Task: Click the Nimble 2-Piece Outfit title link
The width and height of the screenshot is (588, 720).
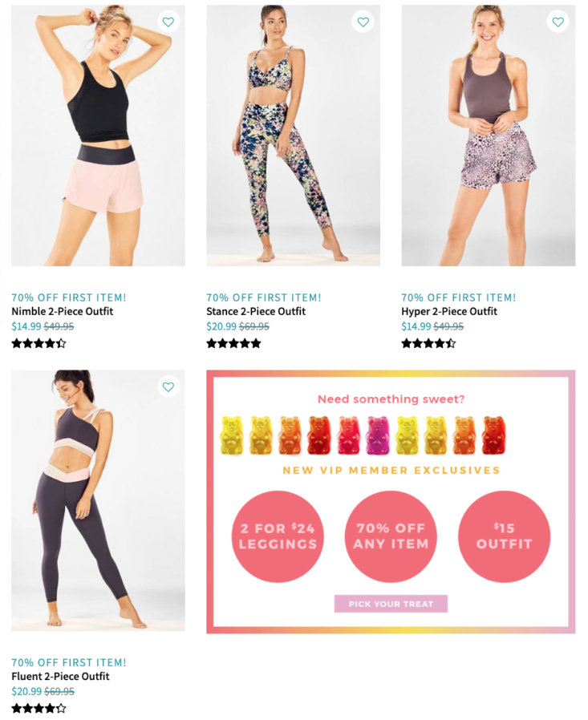Action: [x=62, y=311]
